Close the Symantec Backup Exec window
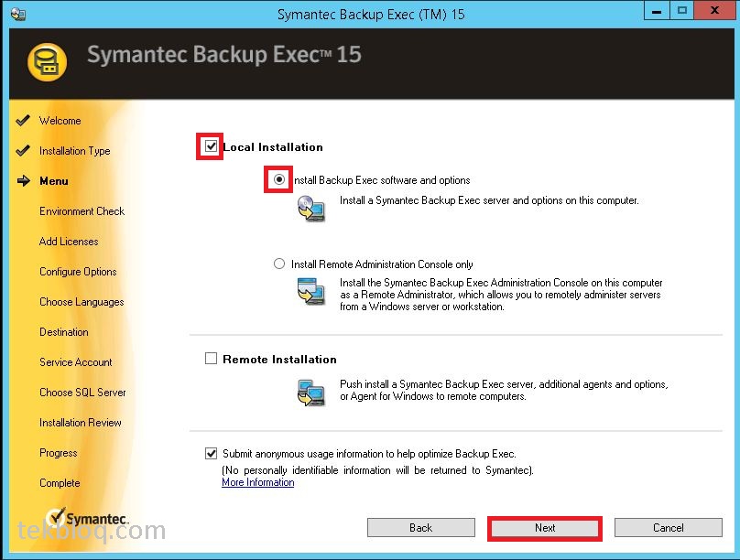Viewport: 740px width, 560px height. [x=714, y=11]
